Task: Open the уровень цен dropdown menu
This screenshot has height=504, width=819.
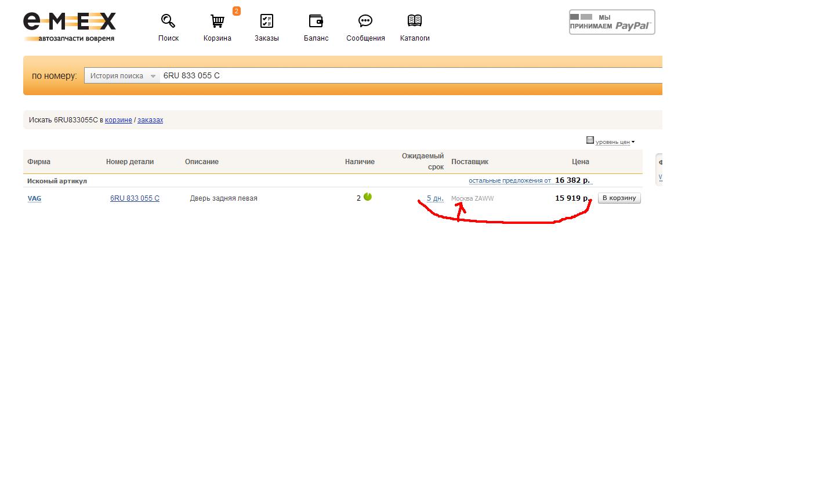Action: 615,142
